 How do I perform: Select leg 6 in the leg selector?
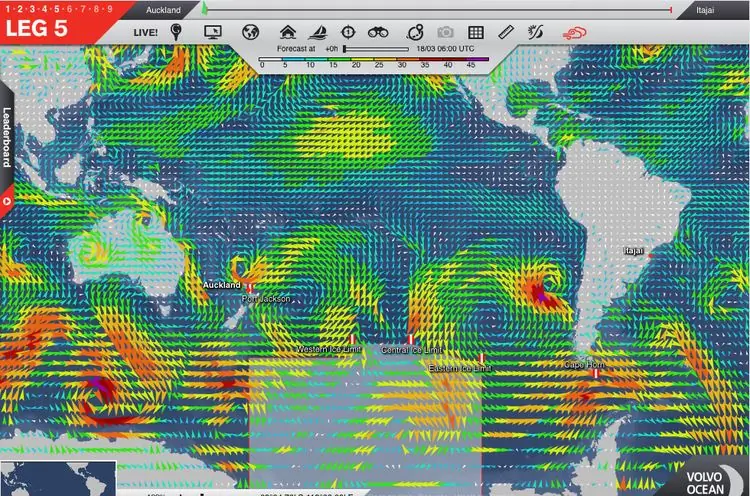(x=70, y=9)
